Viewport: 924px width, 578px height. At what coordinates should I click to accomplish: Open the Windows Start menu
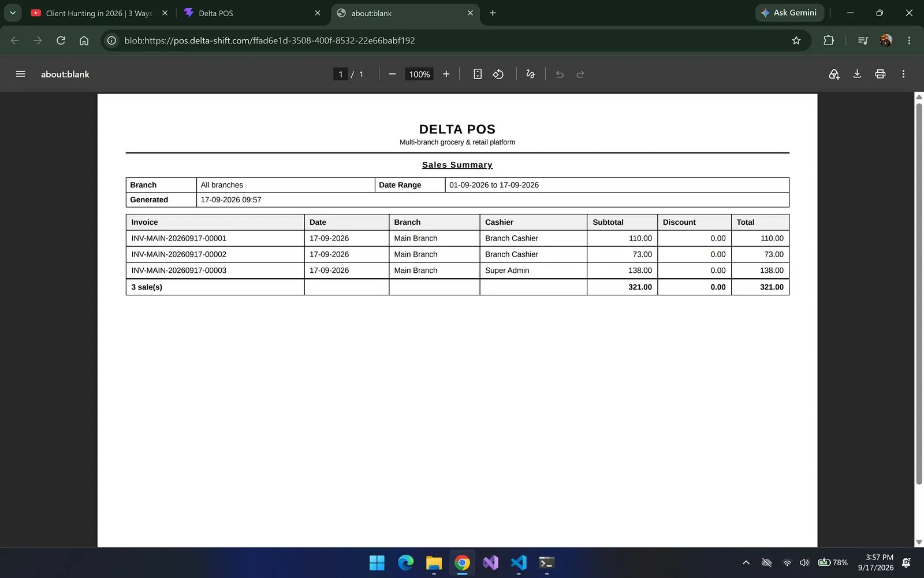click(x=377, y=562)
